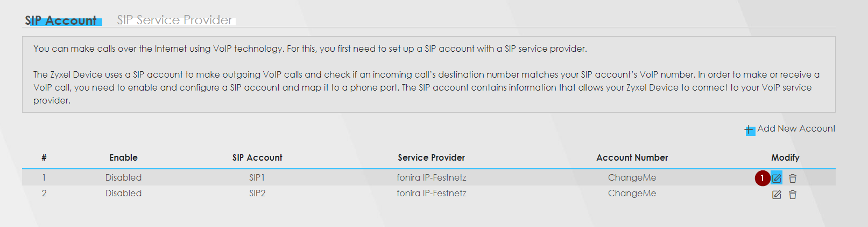Click the Modify column header

(x=785, y=157)
